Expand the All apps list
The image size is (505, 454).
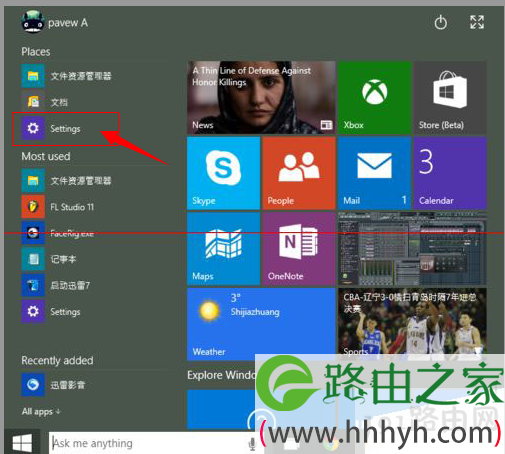click(x=41, y=412)
